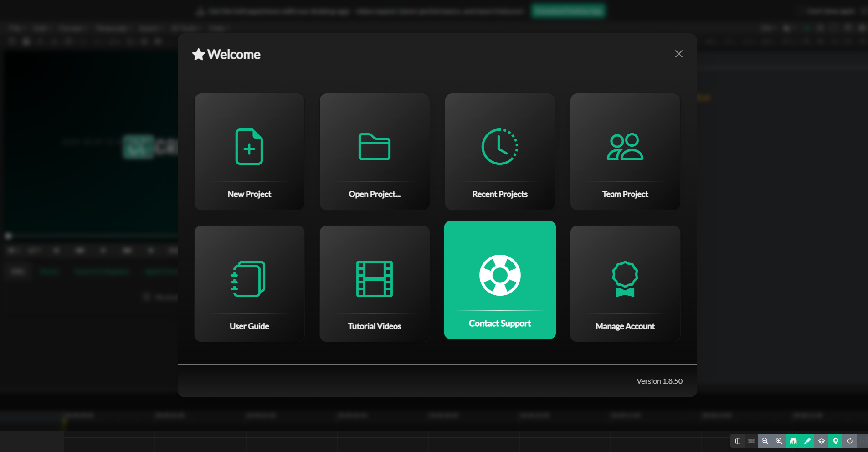
Task: Click the layers stack icon in timeline toolbar
Action: 822,441
